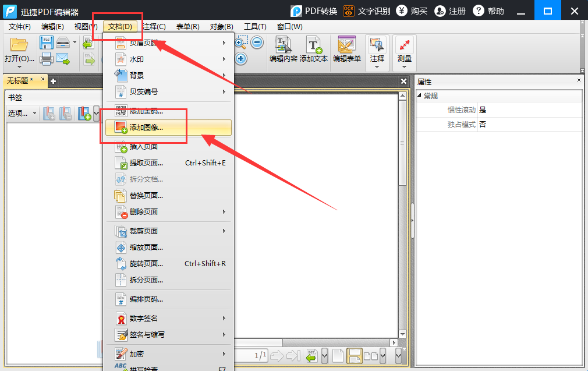The width and height of the screenshot is (588, 371).
Task: Open the 注释 dropdown arrow
Action: point(376,65)
